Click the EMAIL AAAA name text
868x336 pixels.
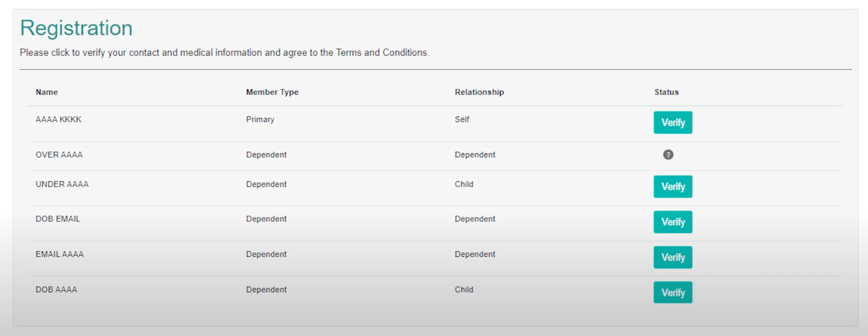pos(59,254)
